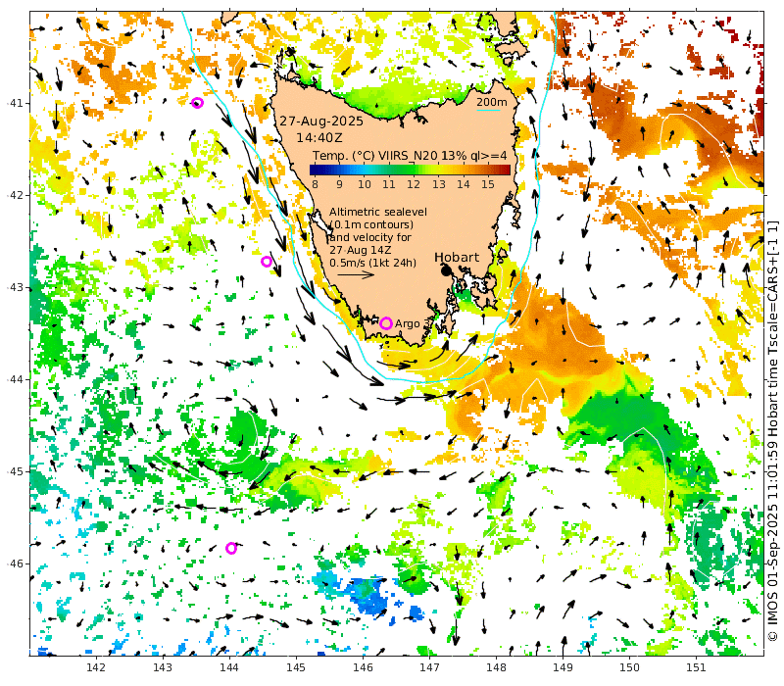The image size is (784, 686).
Task: Click the vertical IMOS copyright timestamp text
Action: click(x=773, y=431)
